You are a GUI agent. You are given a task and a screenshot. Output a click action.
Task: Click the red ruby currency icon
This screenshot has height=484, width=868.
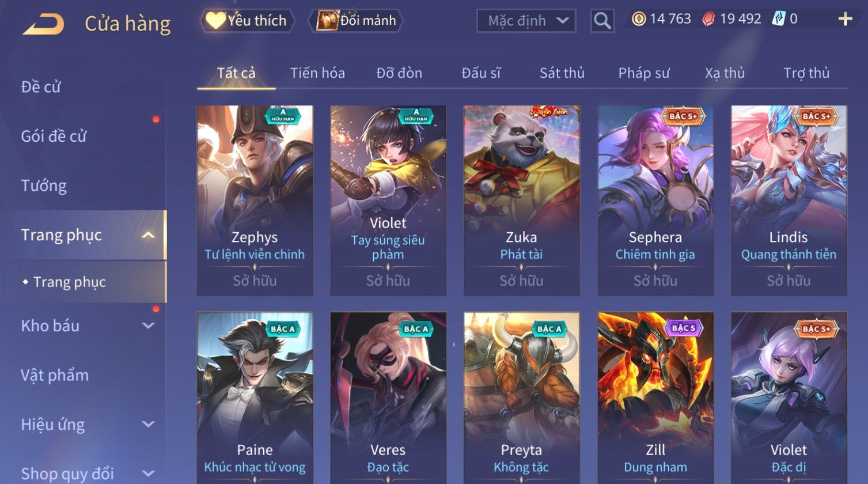tap(708, 20)
